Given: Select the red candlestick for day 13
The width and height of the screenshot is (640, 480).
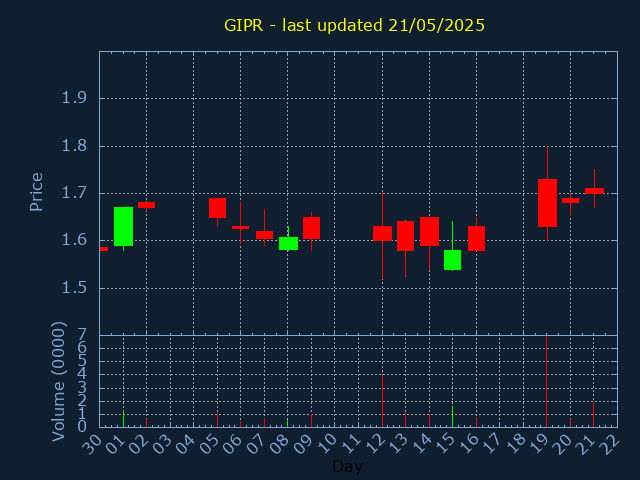Looking at the screenshot, I should coord(405,236).
